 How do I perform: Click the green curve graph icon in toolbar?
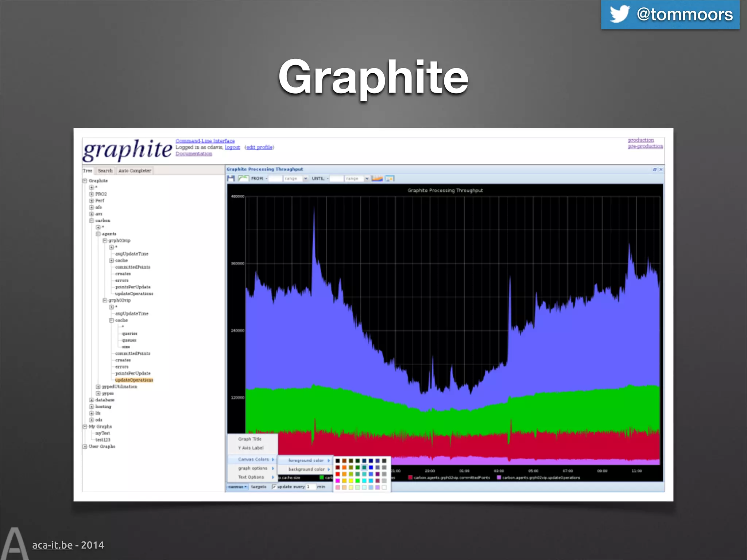tap(243, 178)
